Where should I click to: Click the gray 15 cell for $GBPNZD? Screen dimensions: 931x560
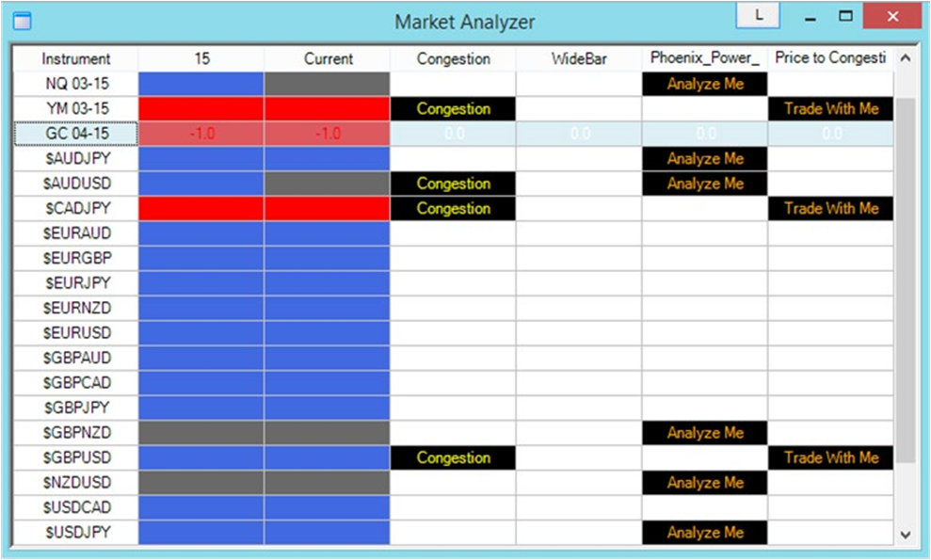(201, 433)
